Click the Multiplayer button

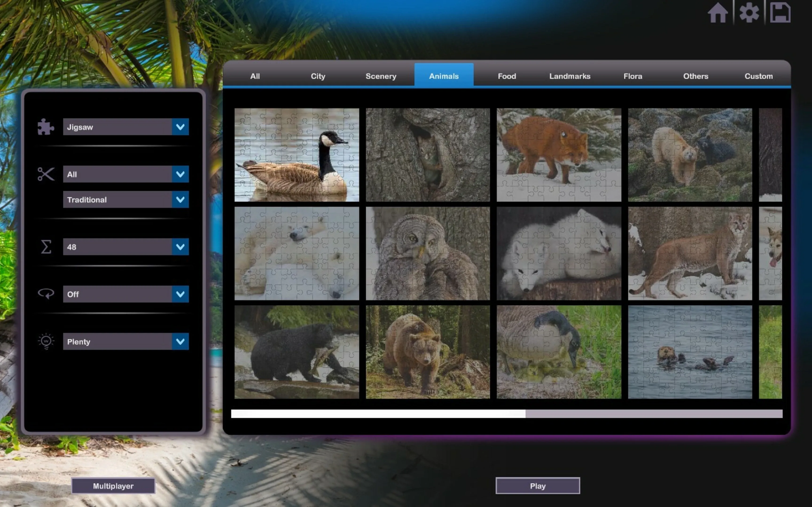click(113, 486)
